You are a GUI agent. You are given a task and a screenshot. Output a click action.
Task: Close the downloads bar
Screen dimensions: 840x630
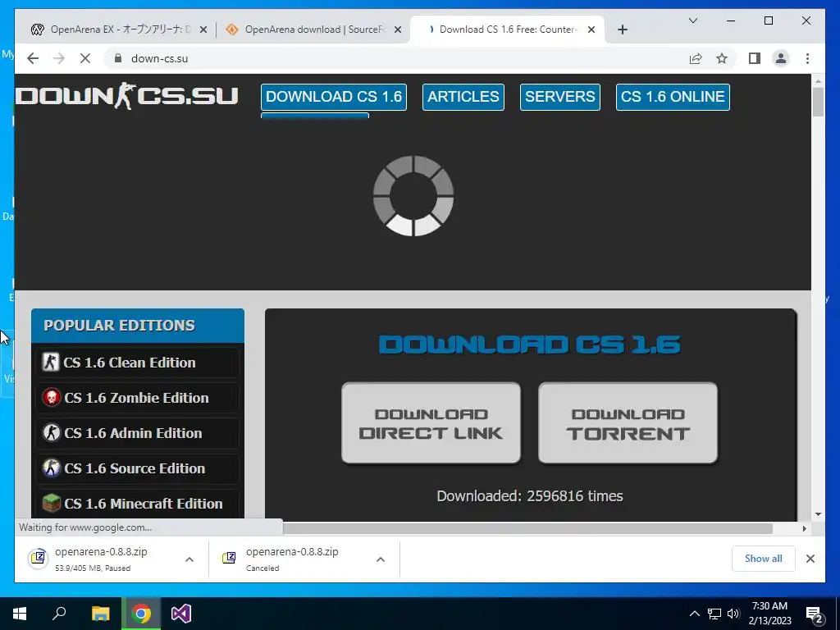(x=810, y=559)
